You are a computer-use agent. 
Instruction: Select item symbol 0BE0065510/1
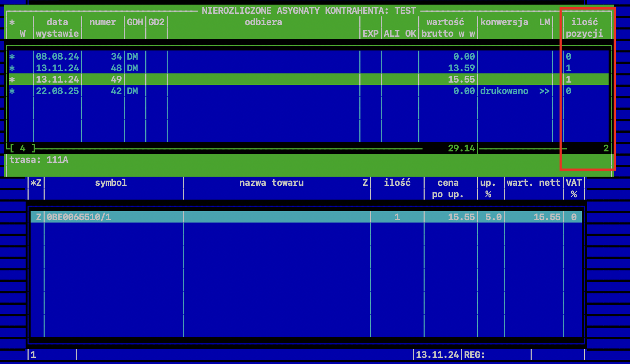tap(79, 217)
